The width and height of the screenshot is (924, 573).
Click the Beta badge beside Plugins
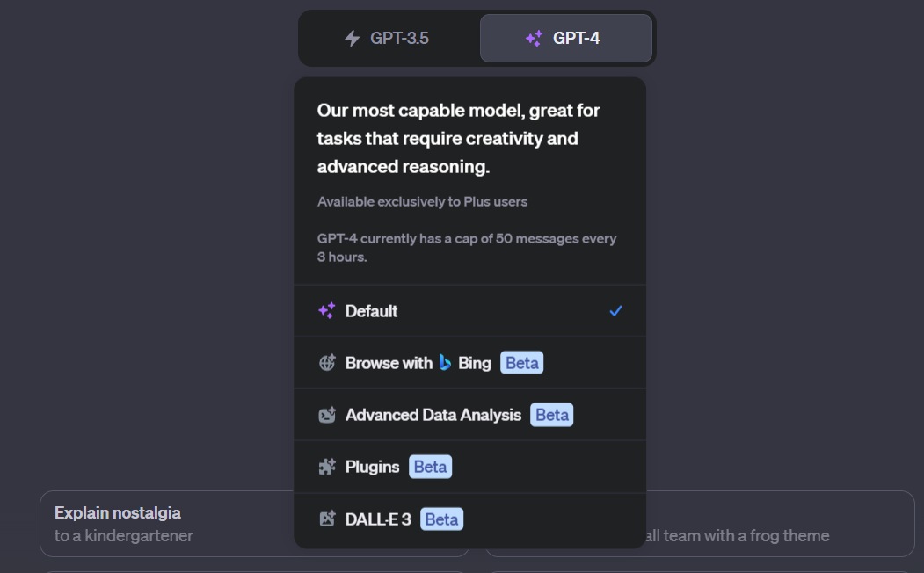(x=430, y=467)
